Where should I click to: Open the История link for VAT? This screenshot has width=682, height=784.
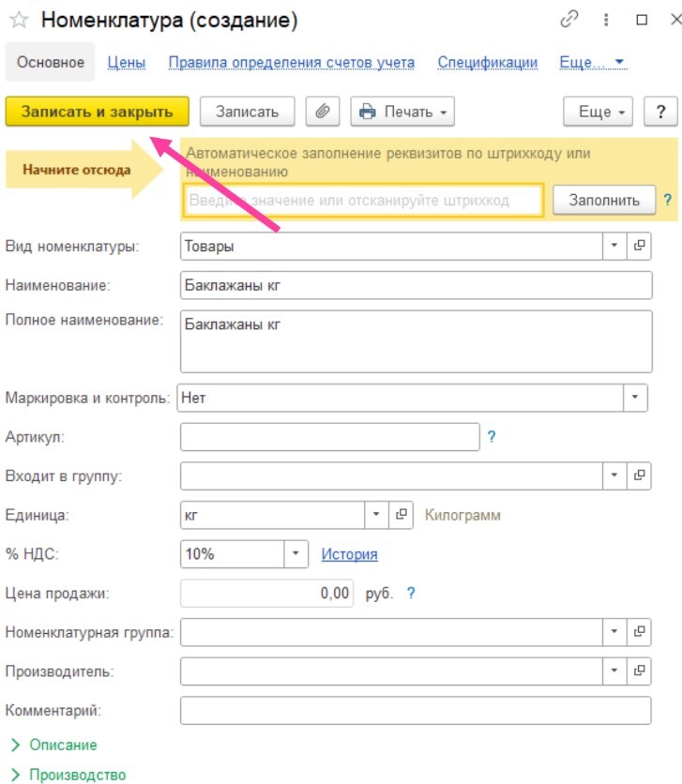coord(349,554)
